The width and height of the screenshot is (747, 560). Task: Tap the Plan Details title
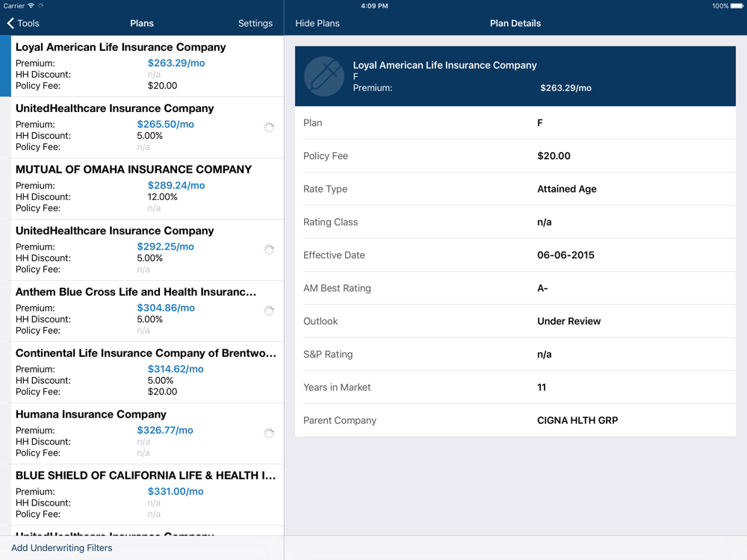click(515, 23)
